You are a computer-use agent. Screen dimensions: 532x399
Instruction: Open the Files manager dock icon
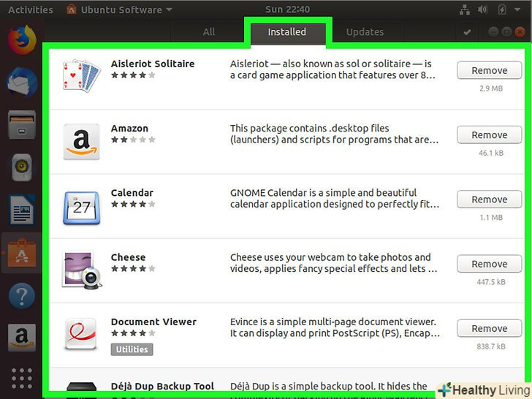tap(22, 124)
